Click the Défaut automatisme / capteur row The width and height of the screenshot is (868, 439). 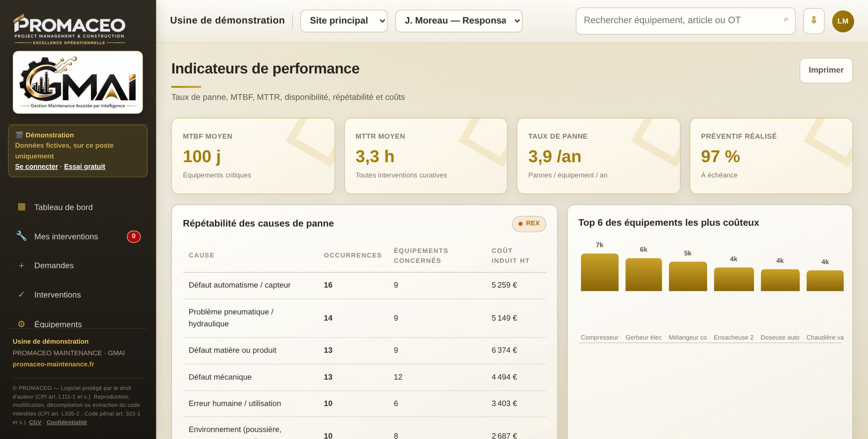point(365,286)
